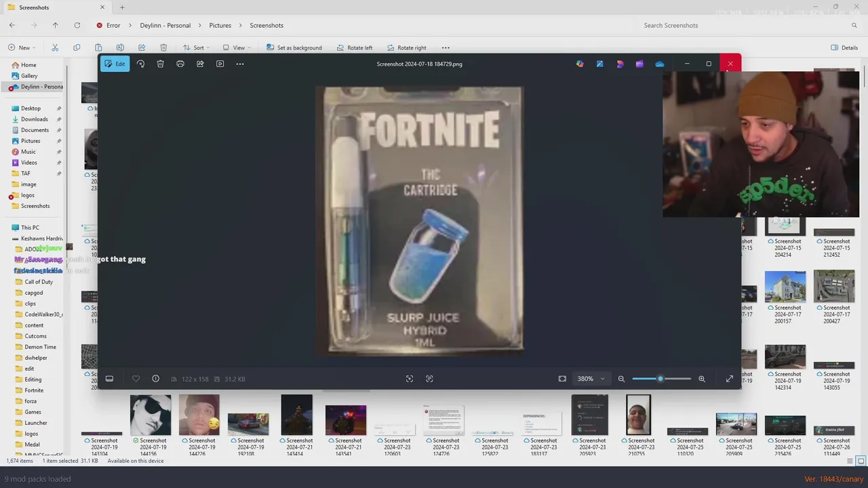The width and height of the screenshot is (868, 488).
Task: Click the Delete icon in Explorer toolbar
Action: tap(163, 47)
